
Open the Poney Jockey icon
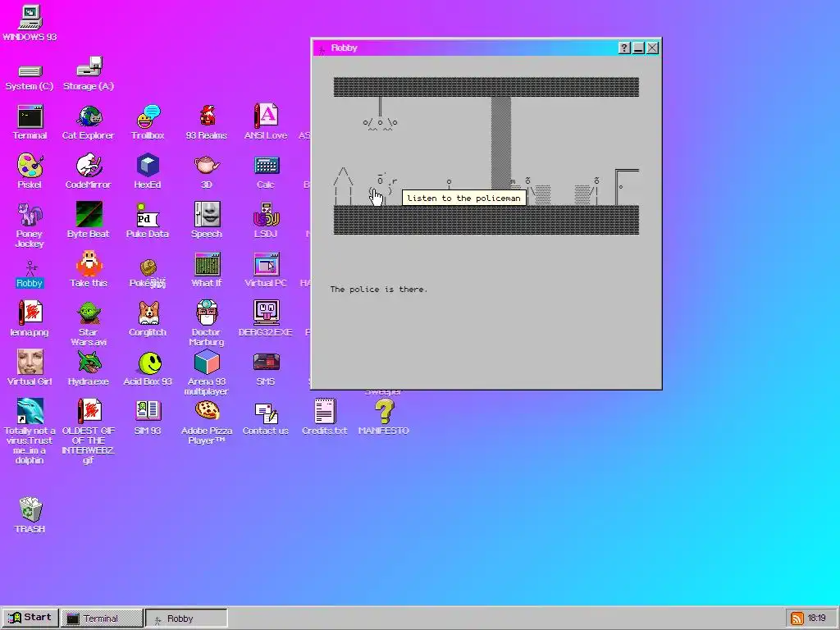tap(30, 225)
